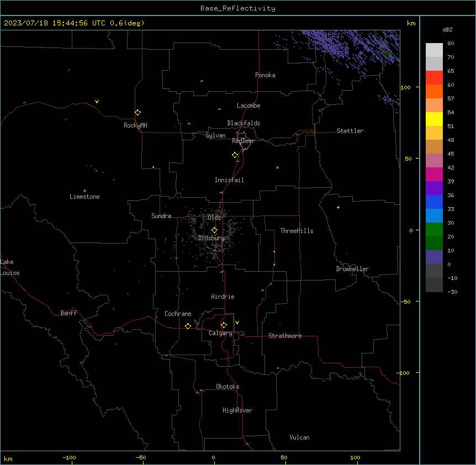Click the asterisk marker east of Innisfail
Viewport: 476px width, 465px height.
277,167
